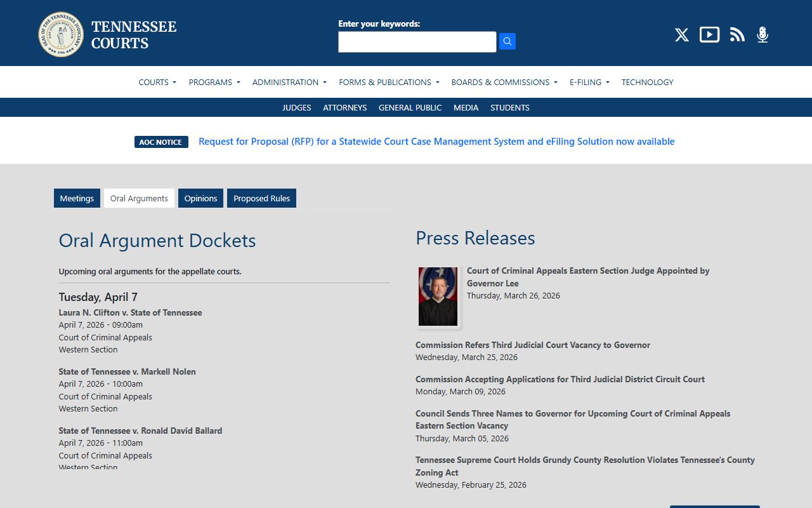Open Laura N. Clifton v. State docket

pos(130,312)
